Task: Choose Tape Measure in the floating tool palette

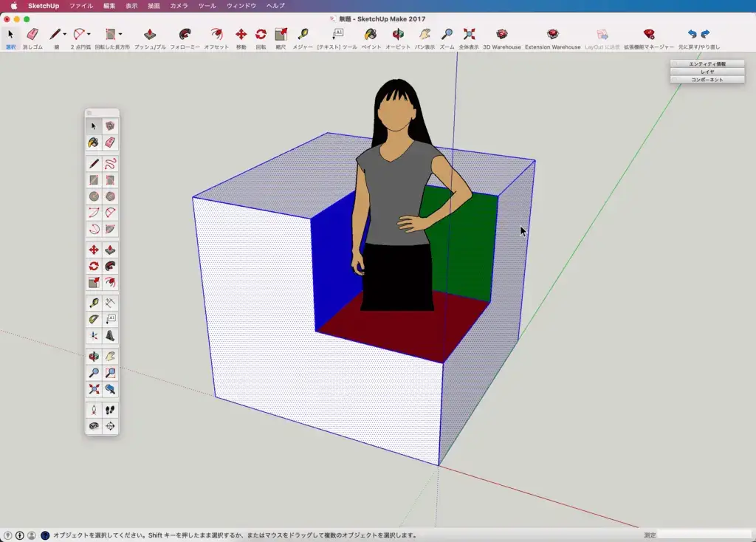Action: 94,303
